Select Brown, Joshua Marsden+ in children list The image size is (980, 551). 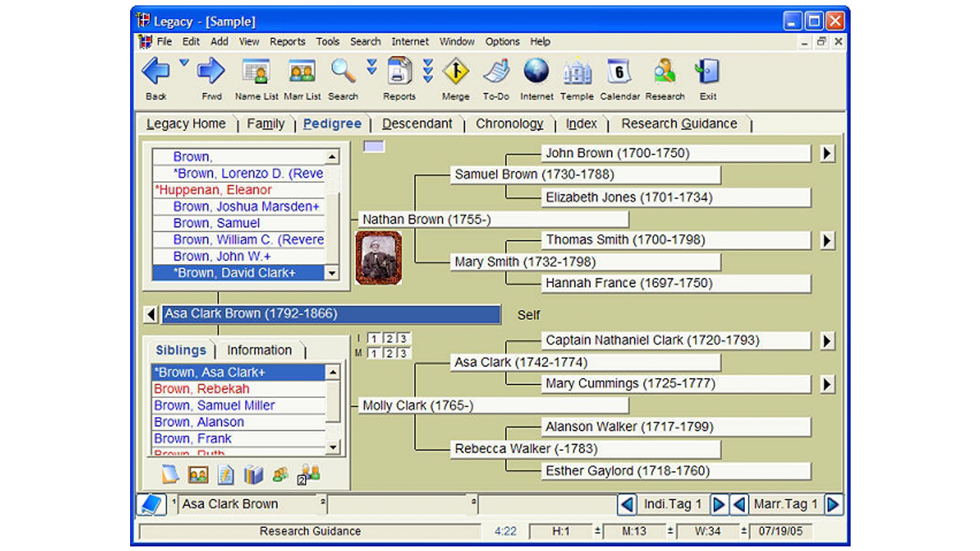(239, 207)
